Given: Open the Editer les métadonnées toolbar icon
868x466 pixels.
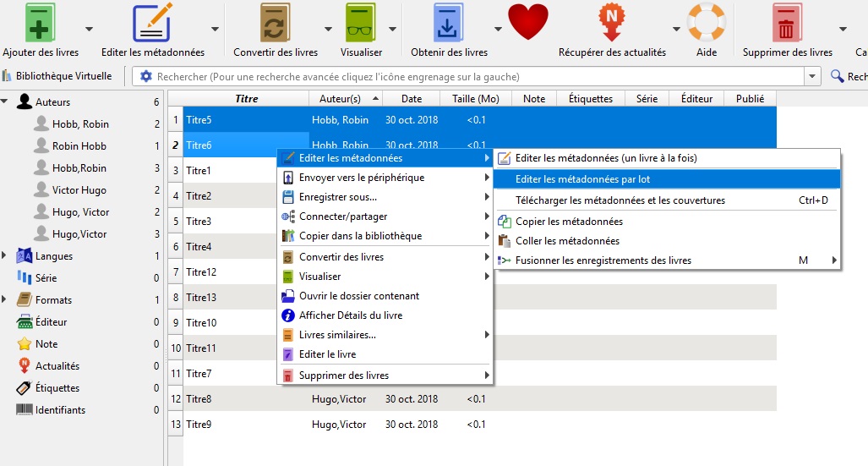Looking at the screenshot, I should point(152,23).
